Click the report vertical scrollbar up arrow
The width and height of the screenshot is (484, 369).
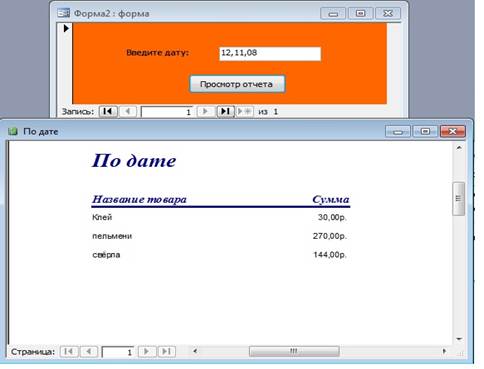pos(459,147)
